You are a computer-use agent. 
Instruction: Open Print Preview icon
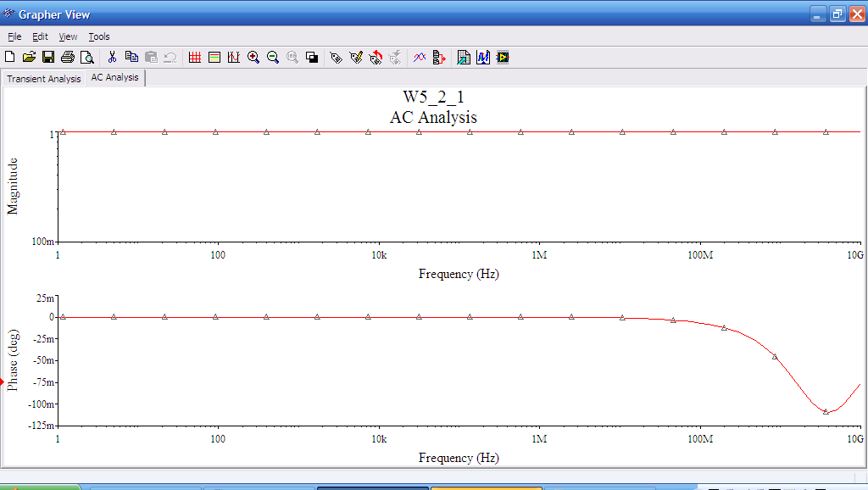click(x=87, y=57)
